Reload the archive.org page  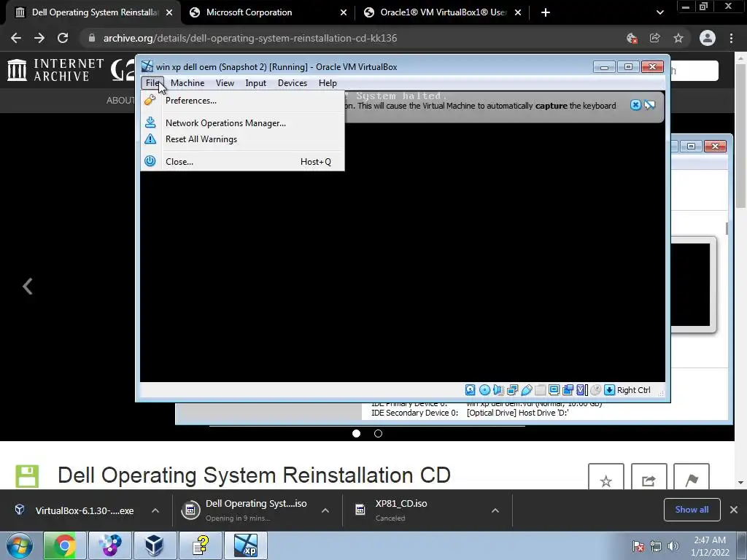pyautogui.click(x=63, y=38)
